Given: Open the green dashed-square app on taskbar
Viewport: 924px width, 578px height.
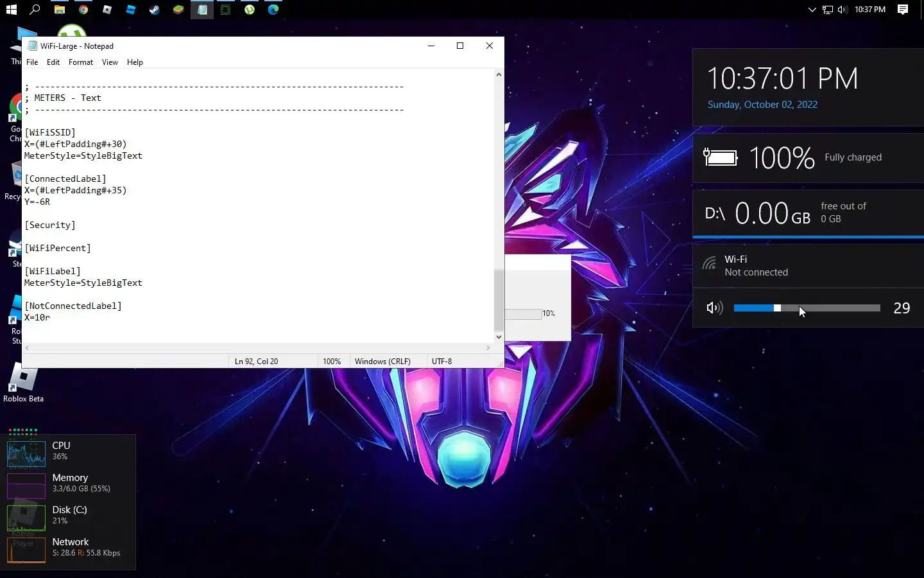Looking at the screenshot, I should (x=226, y=10).
